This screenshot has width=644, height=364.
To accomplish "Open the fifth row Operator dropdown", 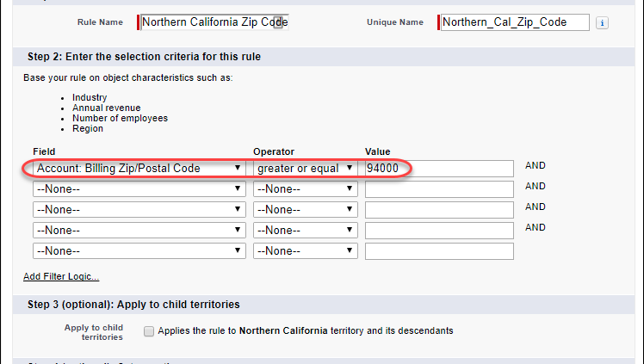I will [x=306, y=251].
